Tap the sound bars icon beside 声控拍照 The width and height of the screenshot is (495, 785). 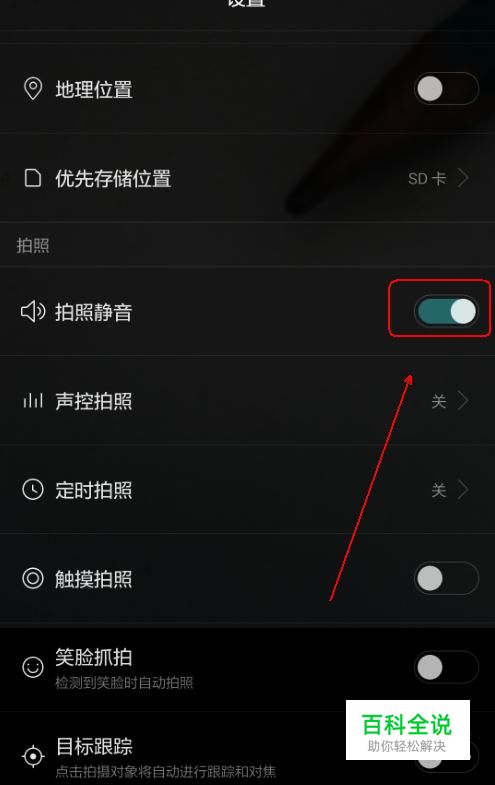(x=33, y=401)
